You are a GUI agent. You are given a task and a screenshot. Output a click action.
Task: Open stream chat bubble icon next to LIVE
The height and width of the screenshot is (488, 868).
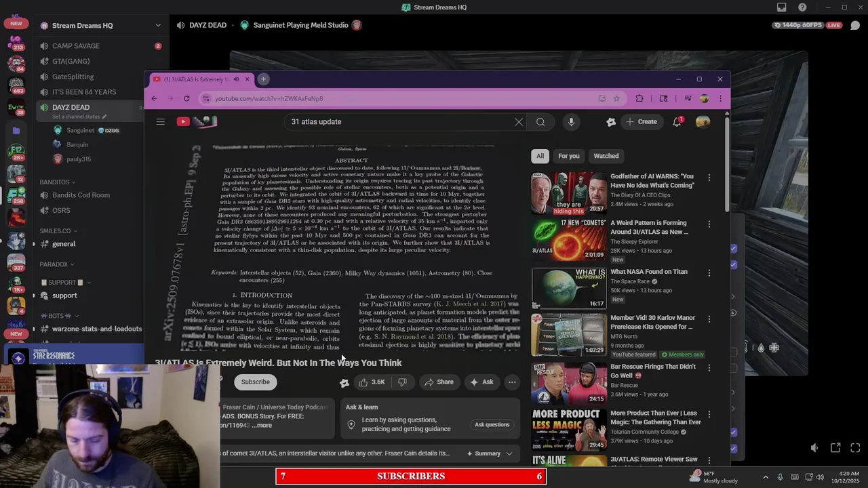(x=855, y=25)
